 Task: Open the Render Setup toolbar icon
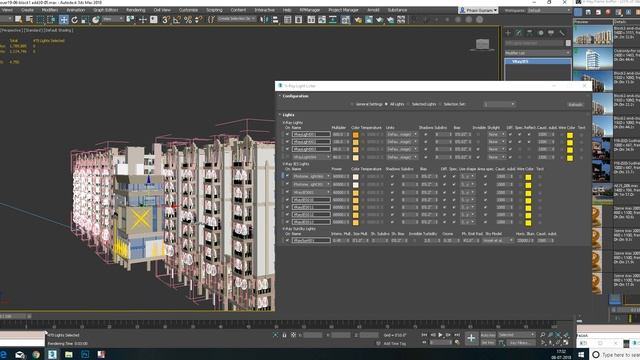click(x=358, y=19)
